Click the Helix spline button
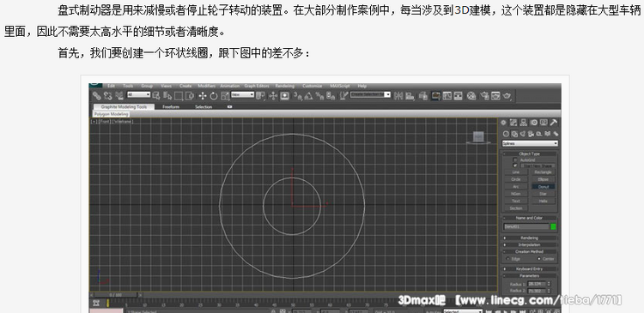The height and width of the screenshot is (313, 644). click(543, 201)
